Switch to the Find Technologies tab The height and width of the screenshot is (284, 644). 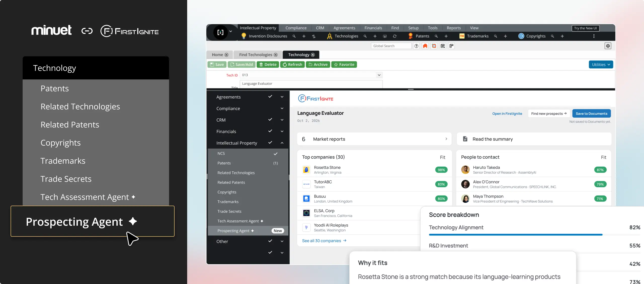[x=258, y=55]
